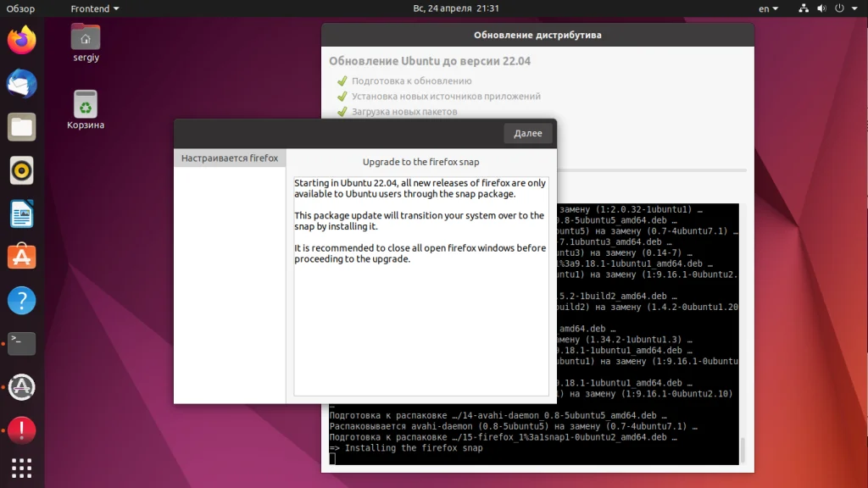Click the update error notification icon

20,430
